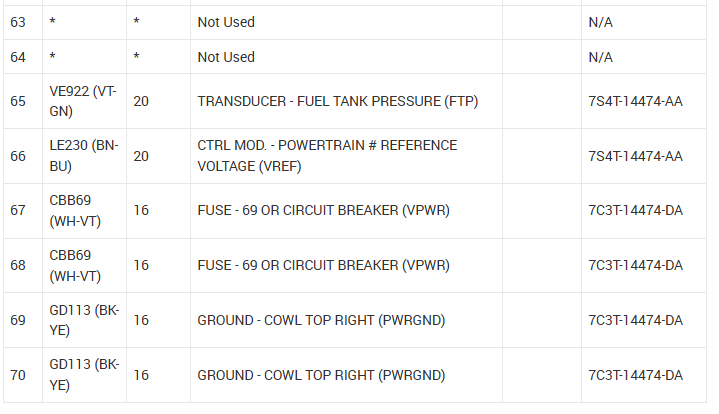Click FUSE - 69 description in row 67
719x414 pixels.
[323, 211]
